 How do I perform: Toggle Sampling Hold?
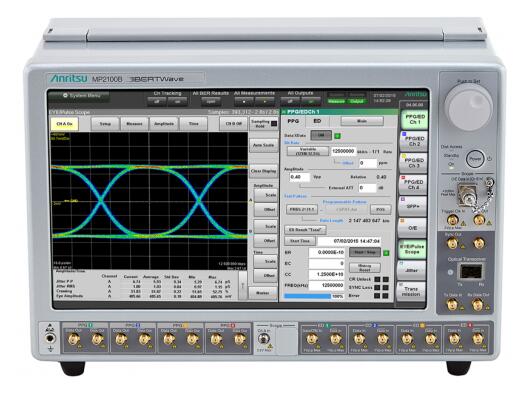click(x=263, y=124)
